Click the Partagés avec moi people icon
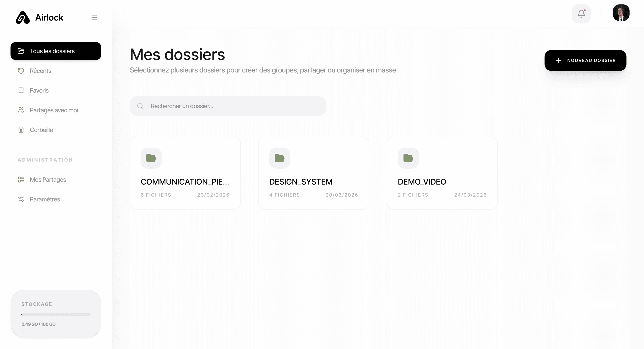 (x=21, y=110)
